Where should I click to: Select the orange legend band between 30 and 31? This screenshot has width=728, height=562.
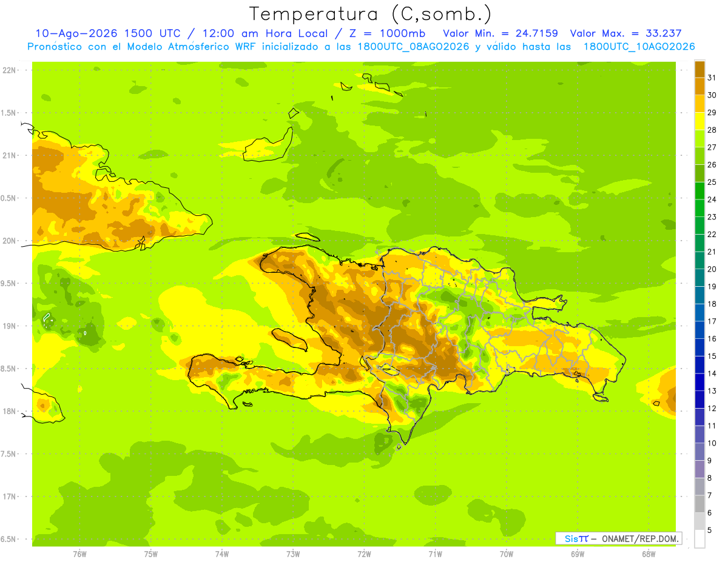[x=699, y=86]
